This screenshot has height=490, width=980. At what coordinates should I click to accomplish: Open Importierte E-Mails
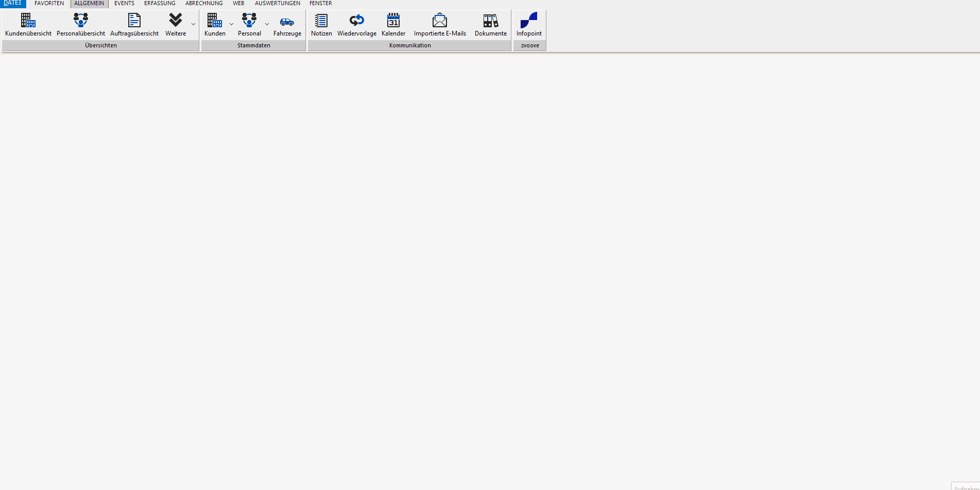point(440,21)
